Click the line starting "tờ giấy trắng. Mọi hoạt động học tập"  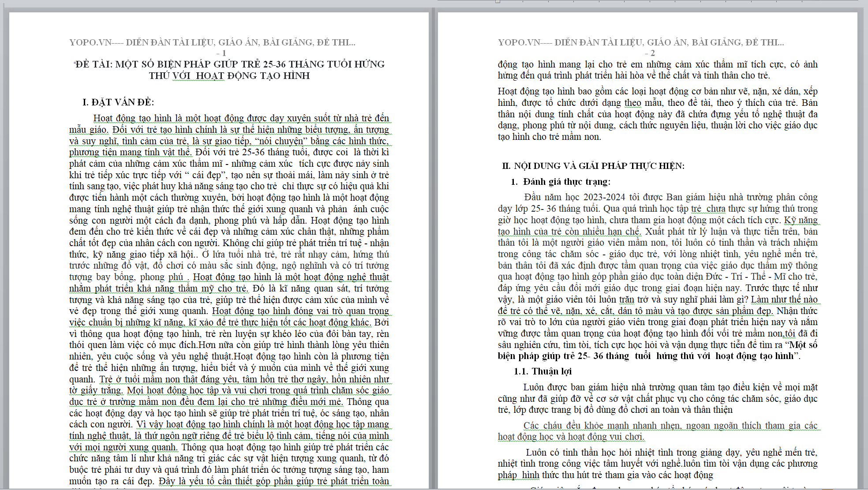click(229, 390)
